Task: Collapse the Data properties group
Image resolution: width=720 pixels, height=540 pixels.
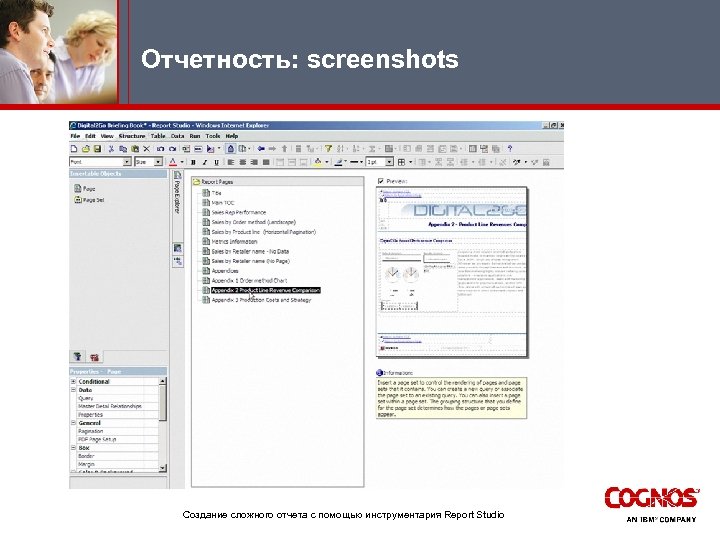Action: tap(73, 390)
